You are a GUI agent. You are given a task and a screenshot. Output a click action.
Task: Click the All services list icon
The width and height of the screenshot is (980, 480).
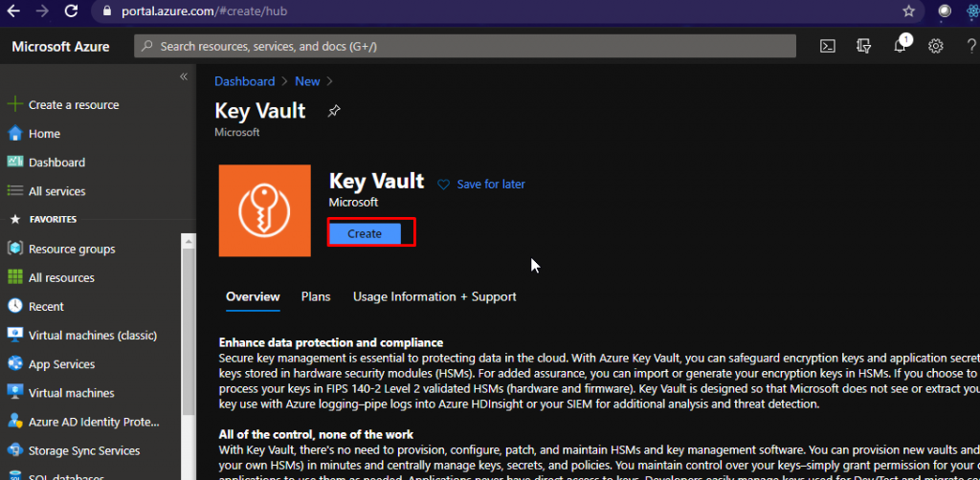pyautogui.click(x=15, y=191)
